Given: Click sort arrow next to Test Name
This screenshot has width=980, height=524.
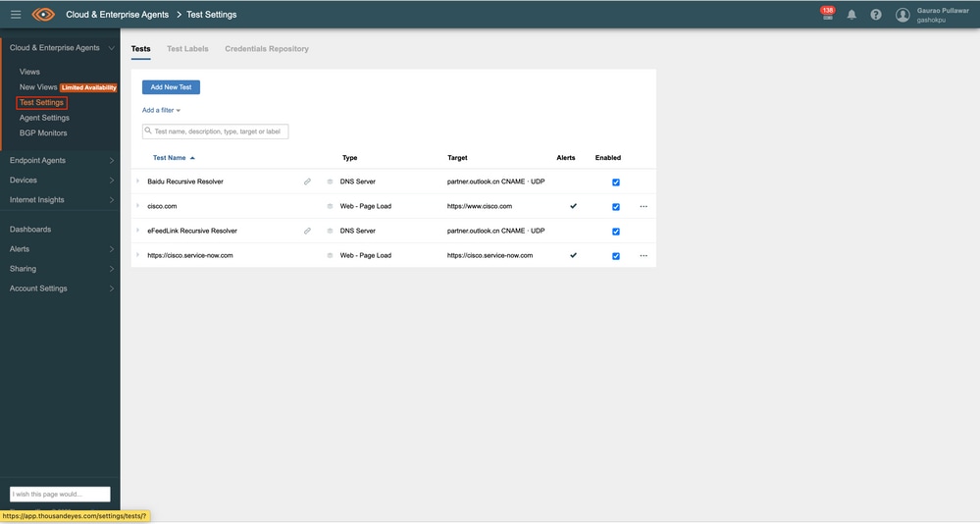Looking at the screenshot, I should pos(192,158).
